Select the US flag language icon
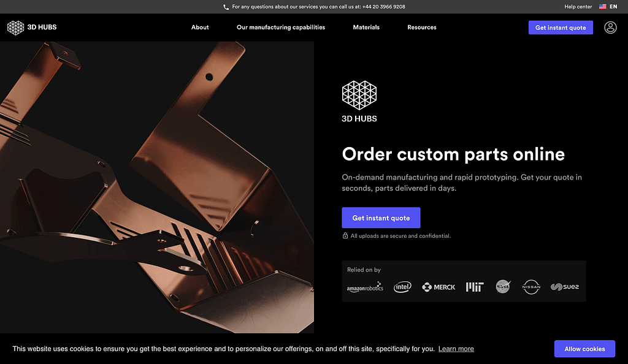The height and width of the screenshot is (364, 628). click(x=602, y=6)
